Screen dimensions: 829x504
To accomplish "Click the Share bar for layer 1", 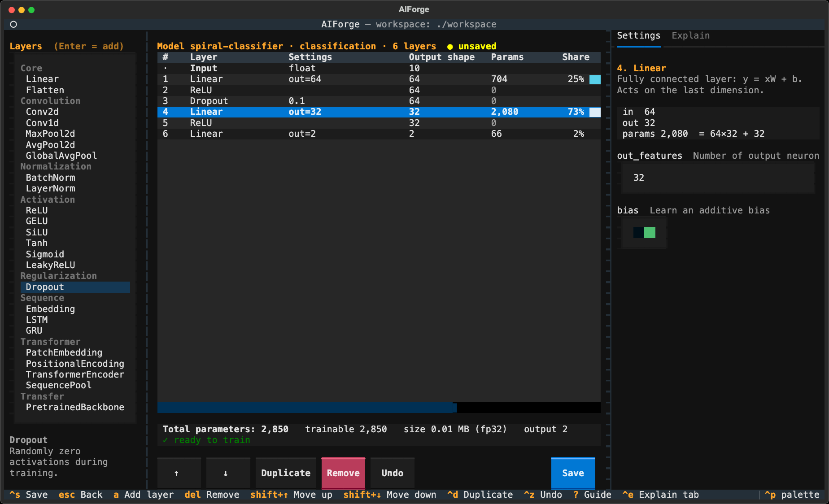I will click(595, 79).
